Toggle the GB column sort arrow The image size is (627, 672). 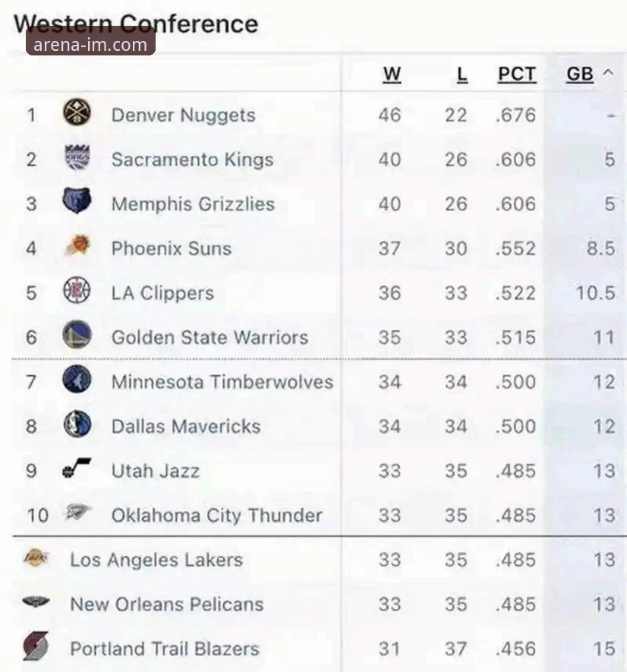tap(607, 73)
